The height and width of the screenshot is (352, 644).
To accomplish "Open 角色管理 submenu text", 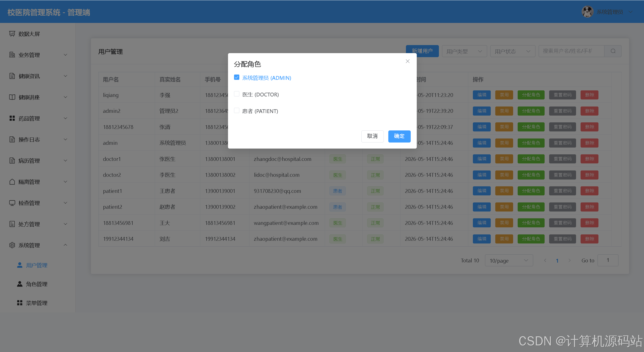I will [37, 284].
